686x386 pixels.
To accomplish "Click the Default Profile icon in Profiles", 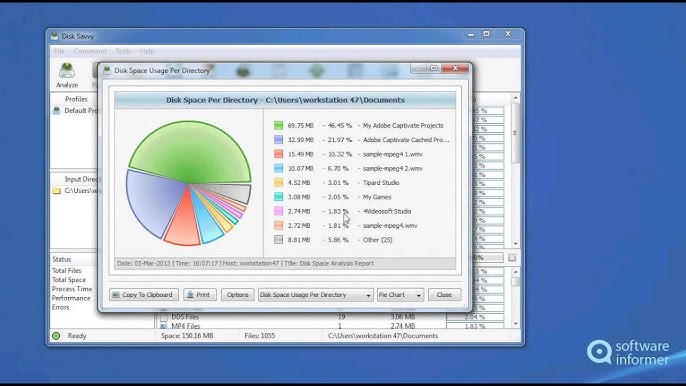I will coord(56,111).
